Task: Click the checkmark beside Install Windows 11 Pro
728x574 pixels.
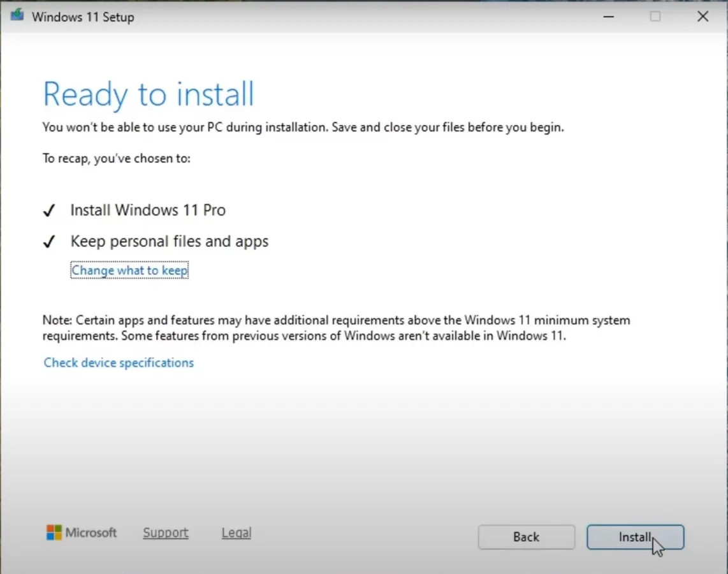Action: coord(49,210)
